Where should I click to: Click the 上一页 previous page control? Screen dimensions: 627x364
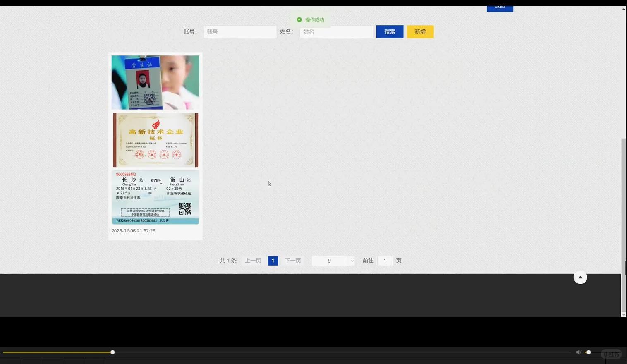[252, 261]
